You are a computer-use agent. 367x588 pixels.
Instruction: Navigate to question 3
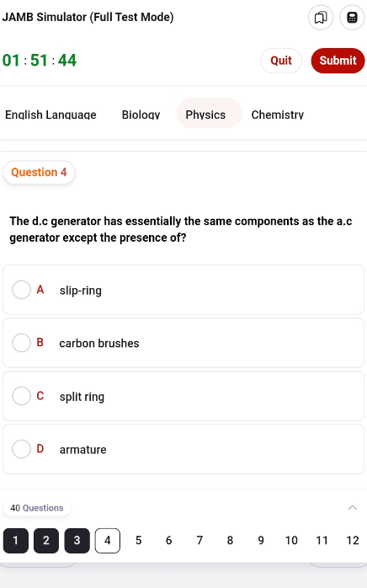77,540
